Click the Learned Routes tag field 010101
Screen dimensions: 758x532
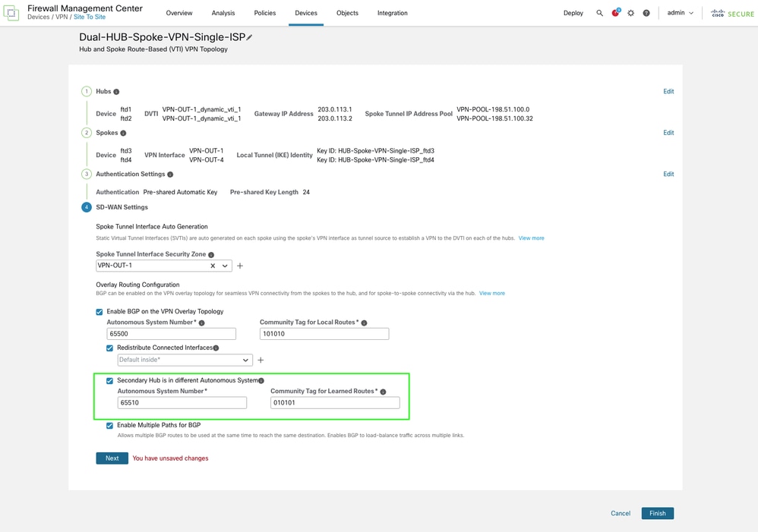[335, 403]
